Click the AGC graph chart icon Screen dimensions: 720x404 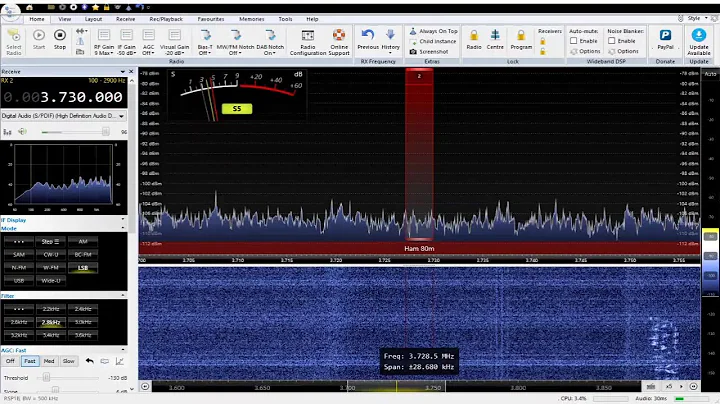pyautogui.click(x=119, y=361)
